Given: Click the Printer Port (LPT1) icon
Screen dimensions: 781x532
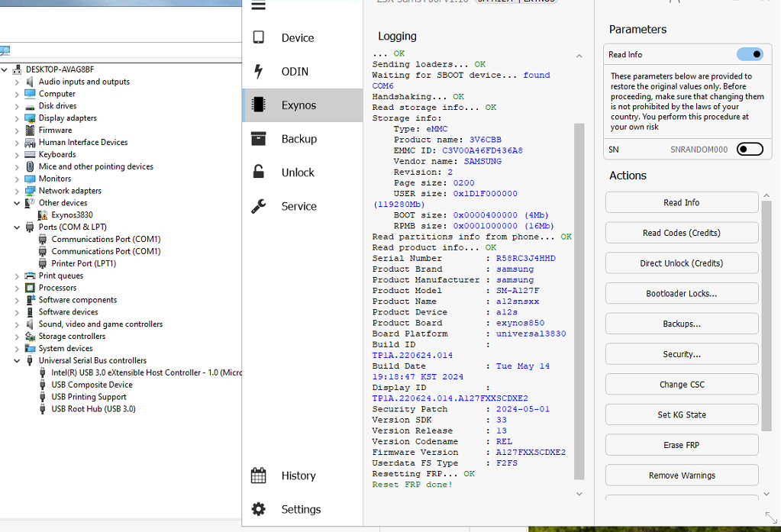Looking at the screenshot, I should click(x=43, y=263).
